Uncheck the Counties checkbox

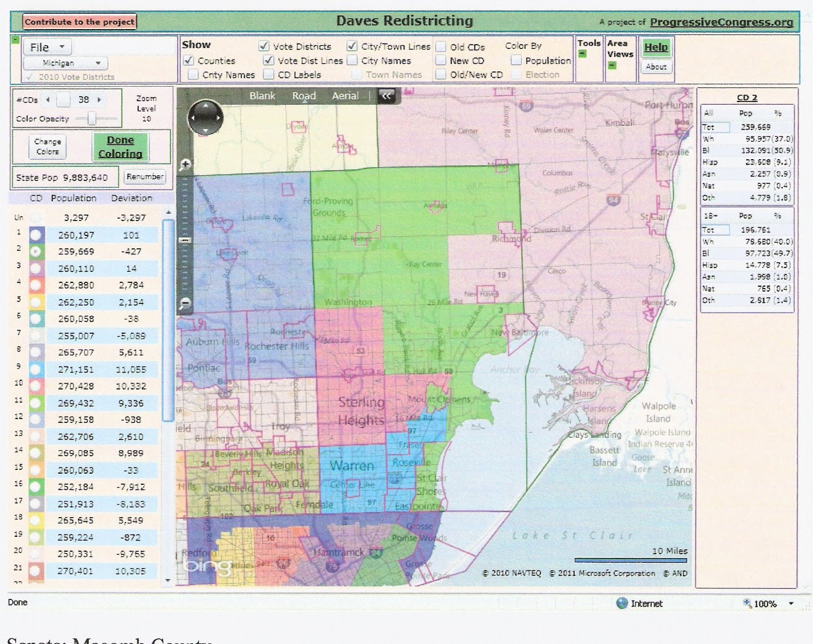point(189,61)
